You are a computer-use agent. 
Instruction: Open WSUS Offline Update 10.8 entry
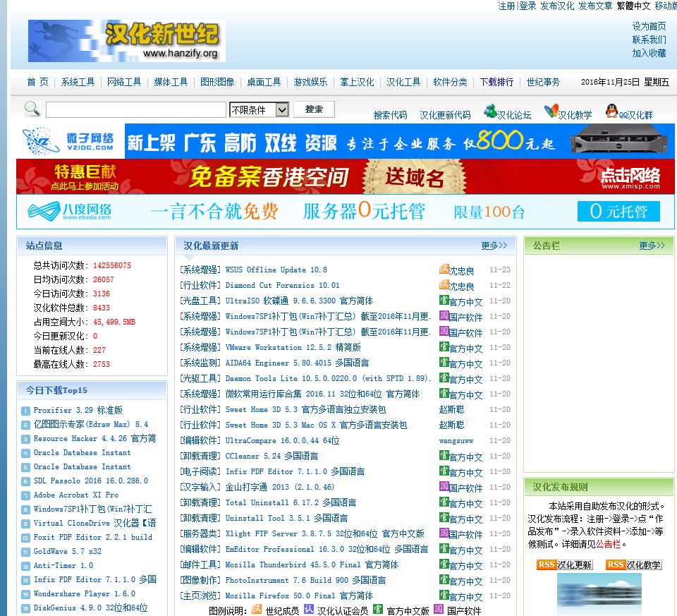(x=276, y=270)
